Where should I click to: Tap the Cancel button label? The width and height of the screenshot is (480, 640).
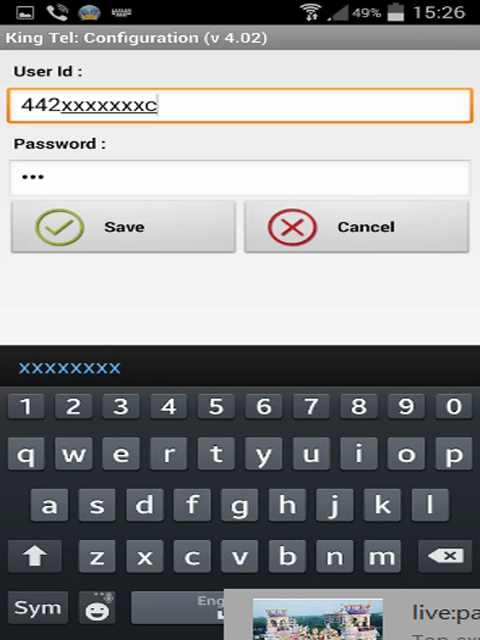(366, 227)
